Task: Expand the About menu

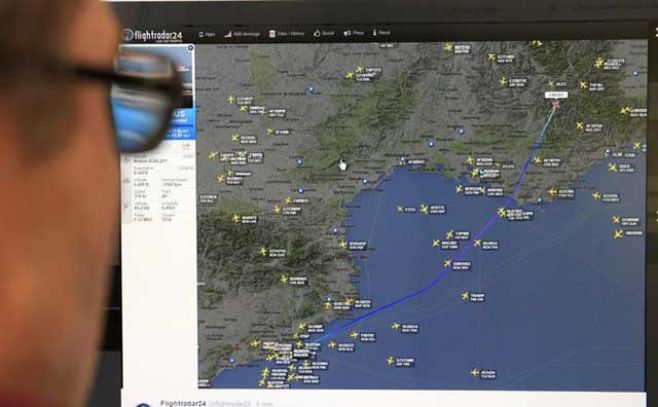Action: click(382, 33)
